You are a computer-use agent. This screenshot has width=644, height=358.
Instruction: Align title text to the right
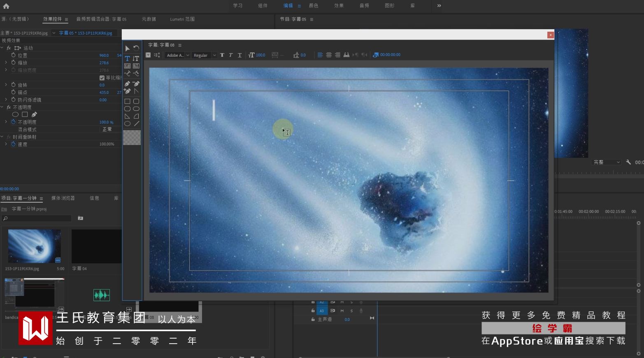tap(337, 55)
